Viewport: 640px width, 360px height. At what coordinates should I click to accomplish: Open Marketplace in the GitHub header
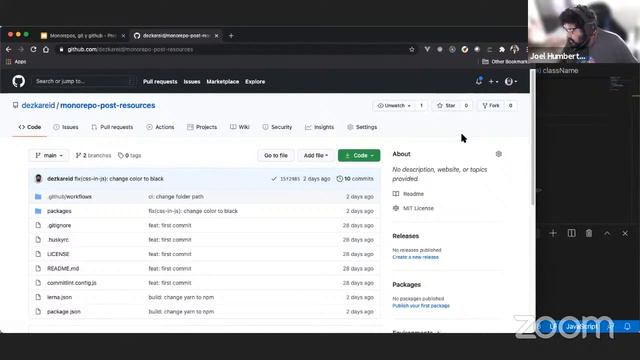pos(222,82)
